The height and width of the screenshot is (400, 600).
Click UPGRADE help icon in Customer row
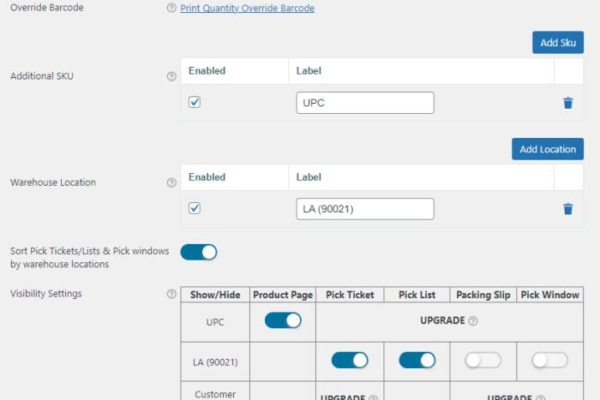(373, 398)
